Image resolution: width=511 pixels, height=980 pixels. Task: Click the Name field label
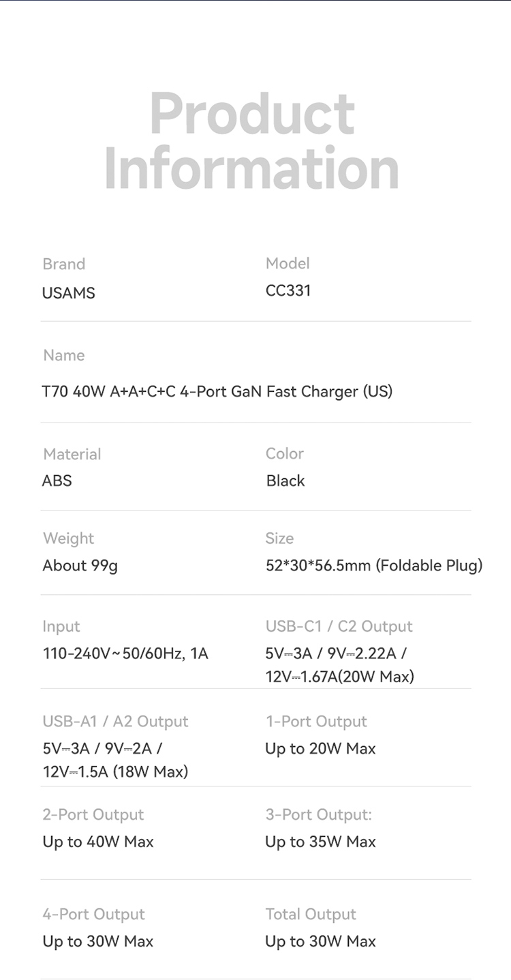point(64,355)
